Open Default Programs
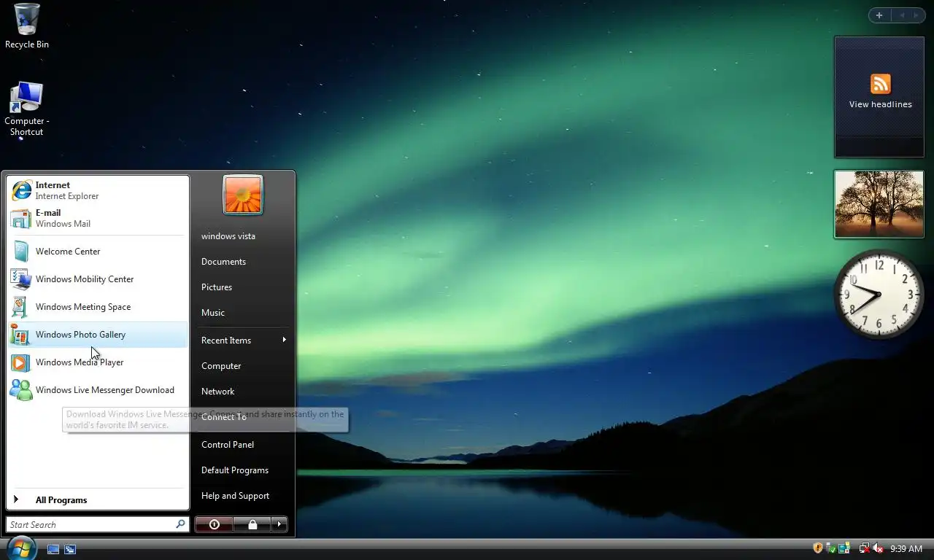This screenshot has height=560, width=934. (x=243, y=470)
